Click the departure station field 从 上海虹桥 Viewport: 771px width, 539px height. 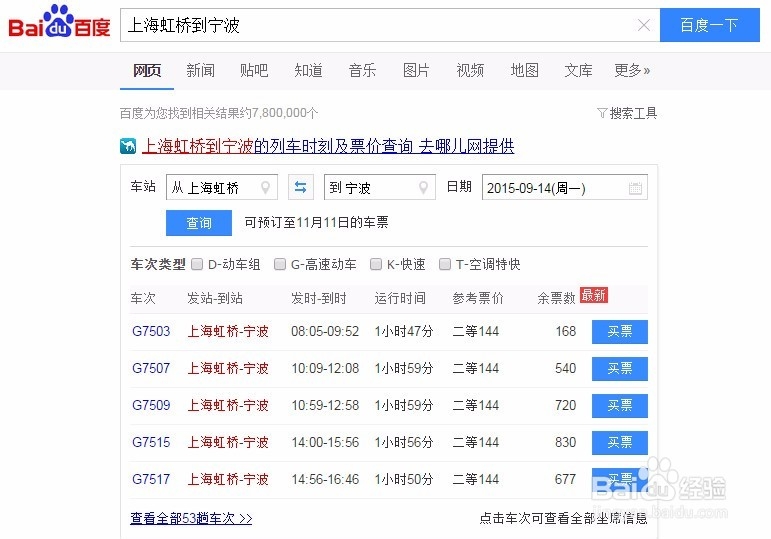coord(222,187)
